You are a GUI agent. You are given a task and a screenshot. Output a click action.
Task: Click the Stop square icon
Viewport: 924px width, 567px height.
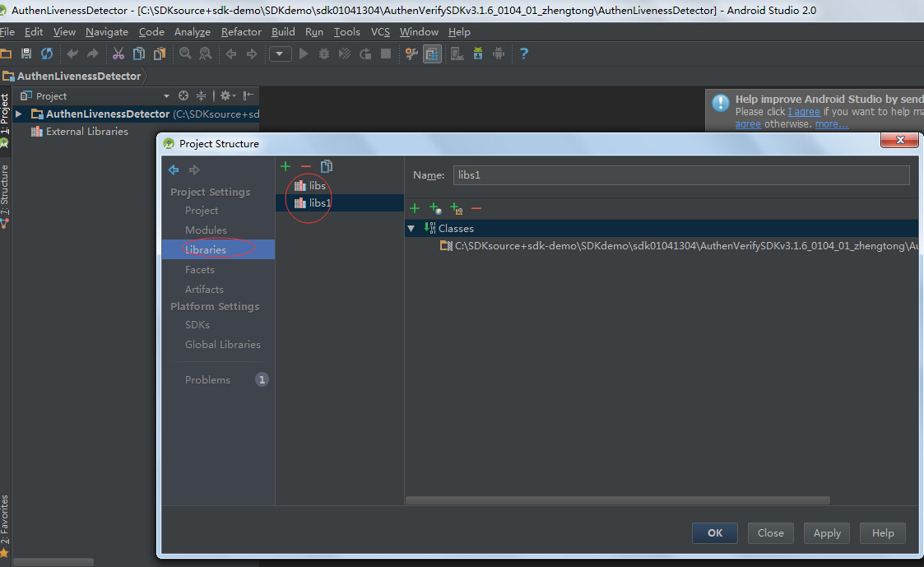[386, 53]
